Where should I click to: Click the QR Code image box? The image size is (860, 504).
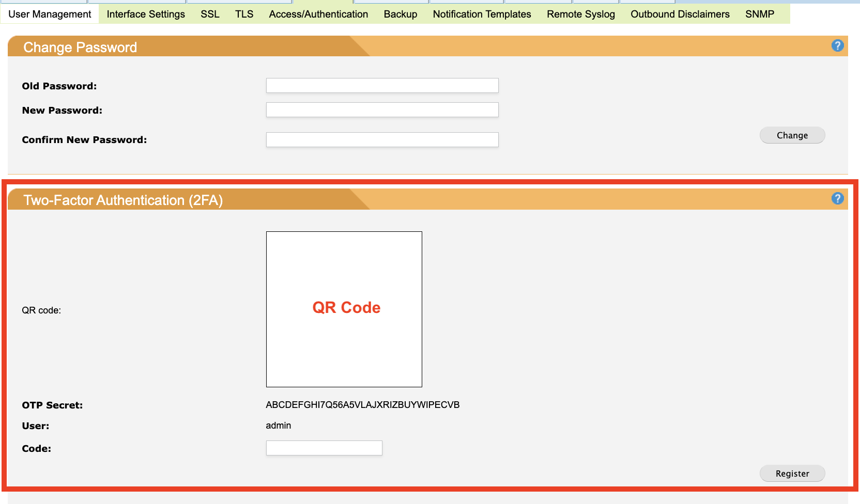tap(344, 309)
